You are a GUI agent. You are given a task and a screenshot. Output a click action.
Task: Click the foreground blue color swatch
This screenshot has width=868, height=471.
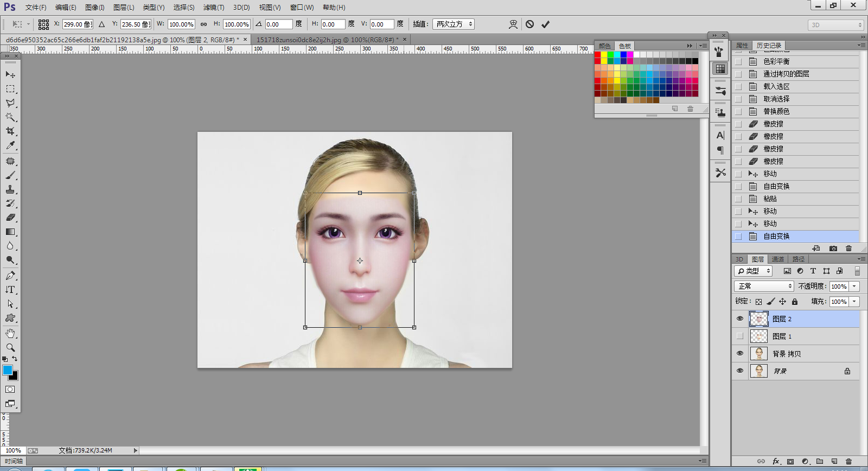(8, 370)
